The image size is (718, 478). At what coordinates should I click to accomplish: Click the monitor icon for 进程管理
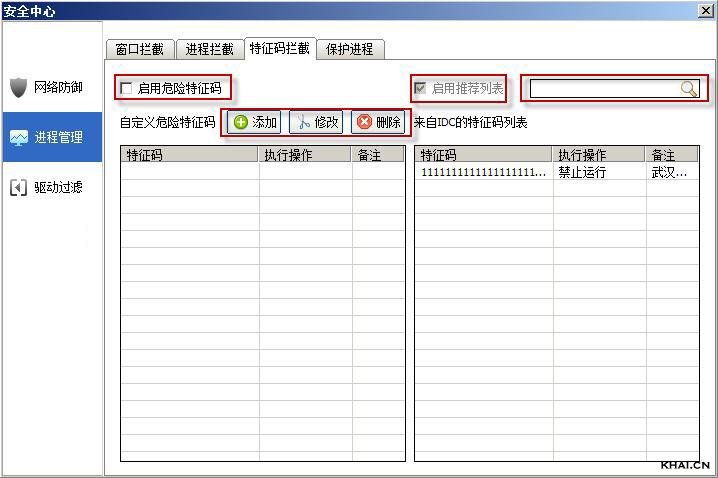coord(19,138)
